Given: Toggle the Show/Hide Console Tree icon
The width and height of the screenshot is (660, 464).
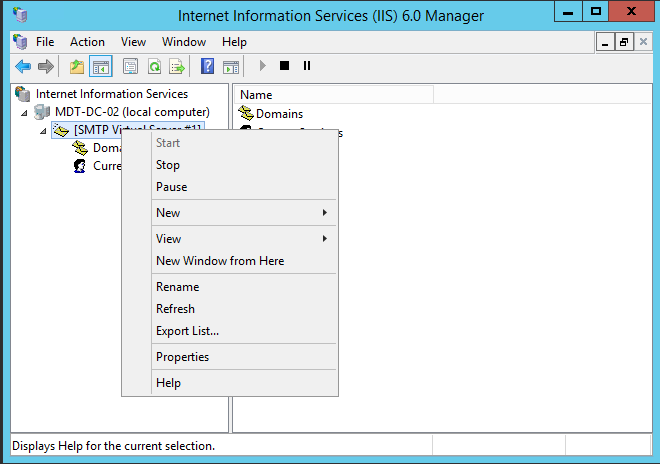Looking at the screenshot, I should tap(101, 66).
